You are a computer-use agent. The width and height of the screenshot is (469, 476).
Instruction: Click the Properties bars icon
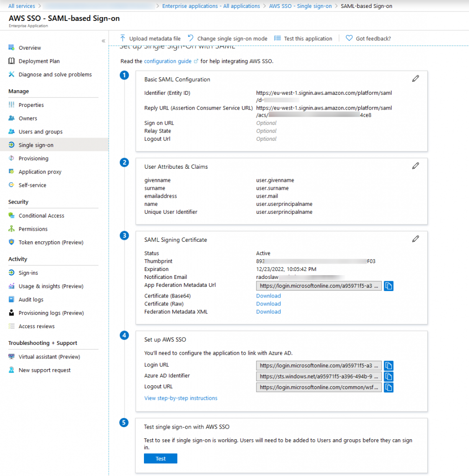pyautogui.click(x=12, y=105)
